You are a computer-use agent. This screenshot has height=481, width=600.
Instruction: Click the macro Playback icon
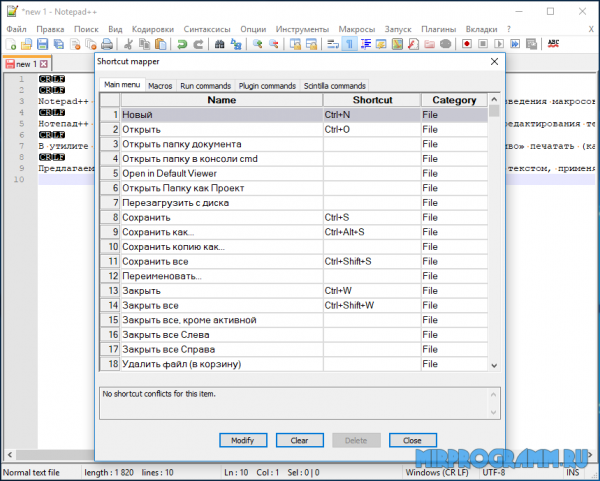499,44
